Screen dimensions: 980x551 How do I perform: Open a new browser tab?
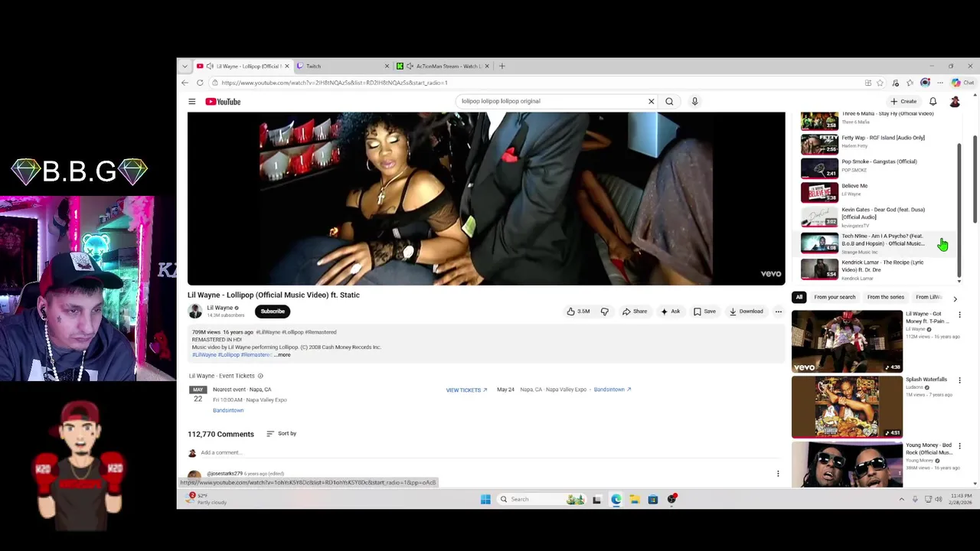click(502, 66)
